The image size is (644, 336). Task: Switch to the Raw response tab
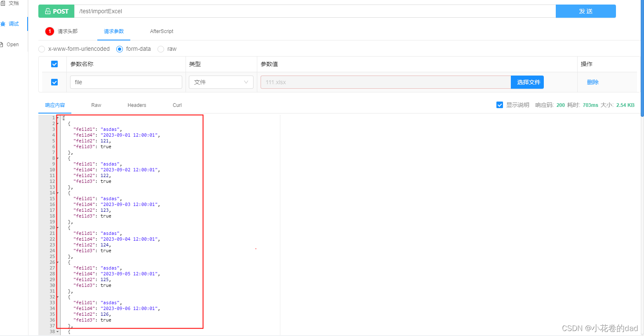click(x=96, y=105)
